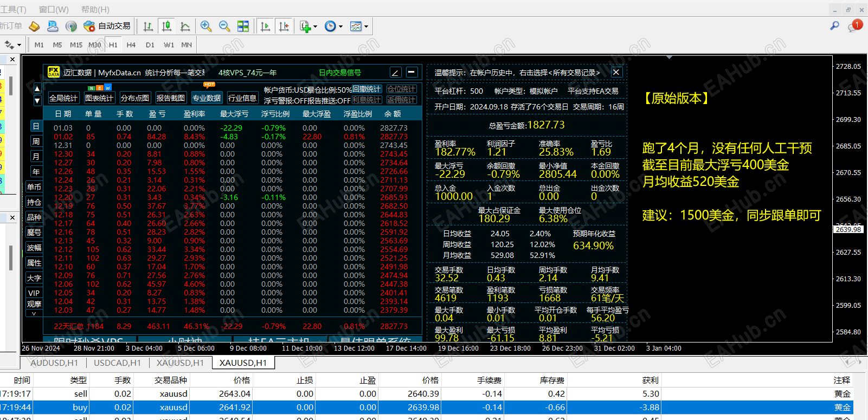Open the 行业信息 tab

242,98
